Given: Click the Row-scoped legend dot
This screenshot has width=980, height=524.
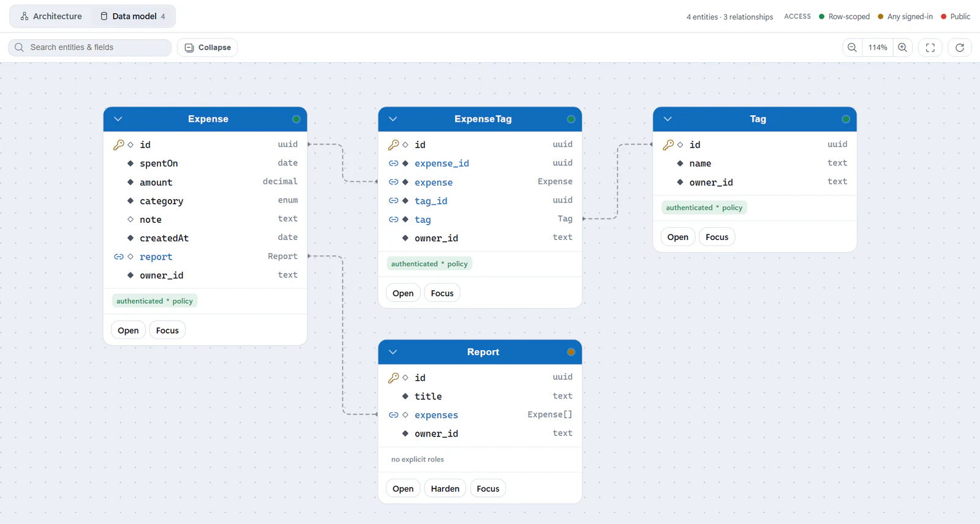Looking at the screenshot, I should [822, 17].
